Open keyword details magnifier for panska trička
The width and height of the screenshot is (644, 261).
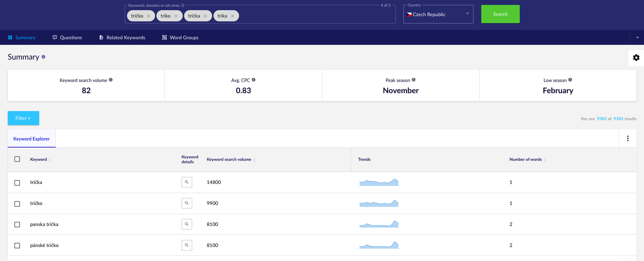[187, 224]
